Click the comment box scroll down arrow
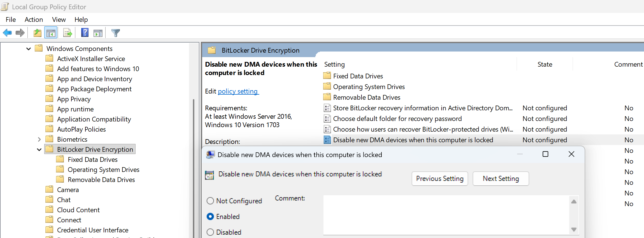644x238 pixels. coord(574,229)
